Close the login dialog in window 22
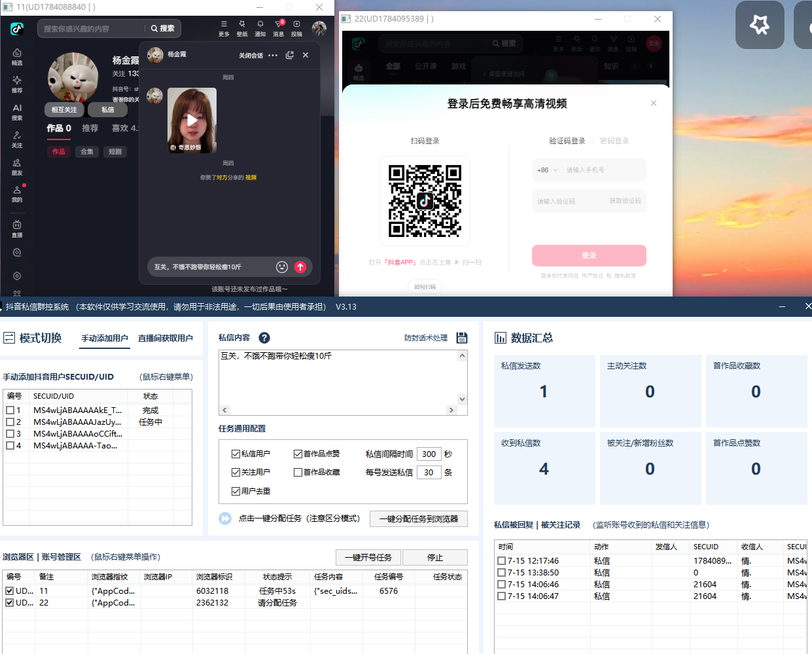Image resolution: width=812 pixels, height=654 pixels. coord(653,103)
